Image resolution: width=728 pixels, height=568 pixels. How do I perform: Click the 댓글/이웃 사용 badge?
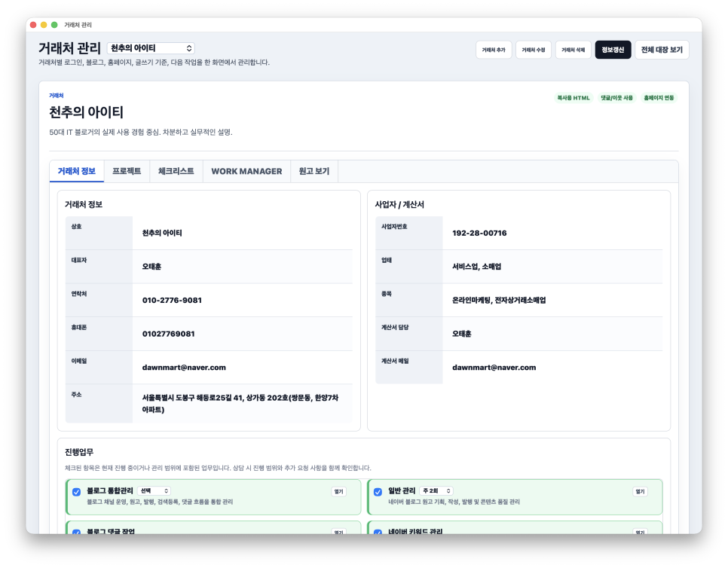click(x=616, y=98)
